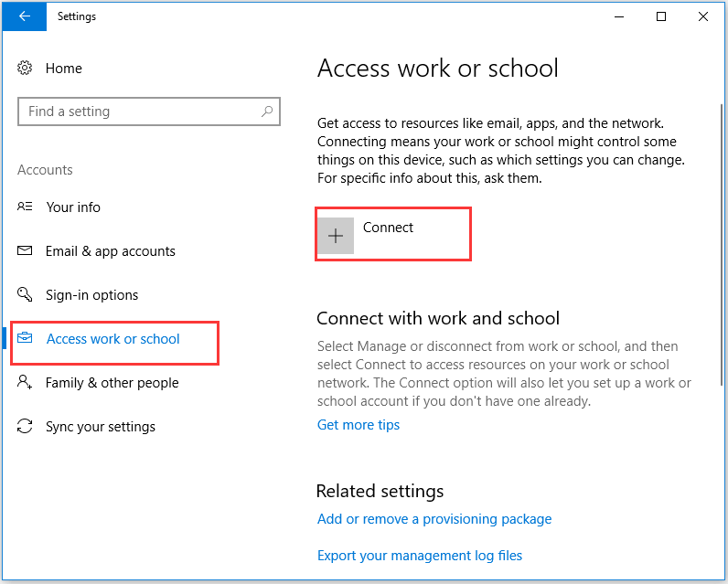728x584 pixels.
Task: Open Family & other people
Action: coord(112,383)
